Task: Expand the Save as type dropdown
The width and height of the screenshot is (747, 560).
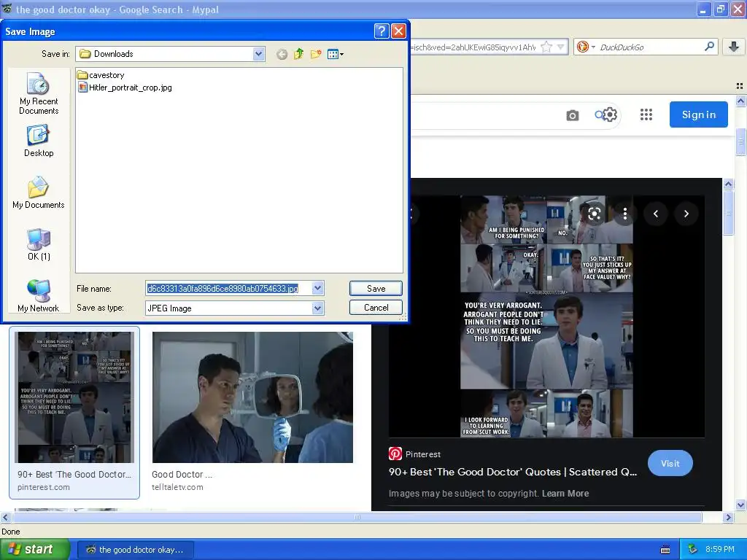Action: (x=318, y=308)
